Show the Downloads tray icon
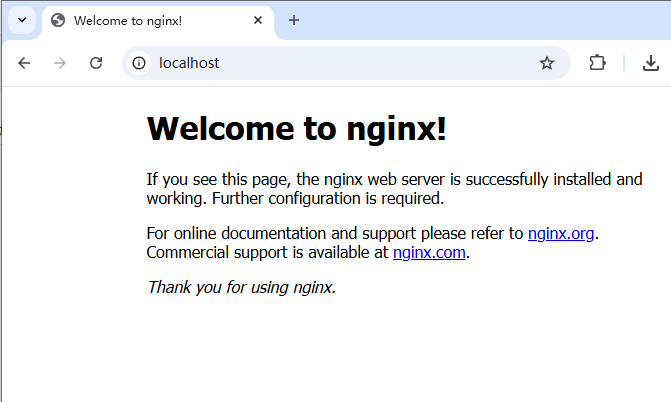The height and width of the screenshot is (402, 671). (x=650, y=63)
